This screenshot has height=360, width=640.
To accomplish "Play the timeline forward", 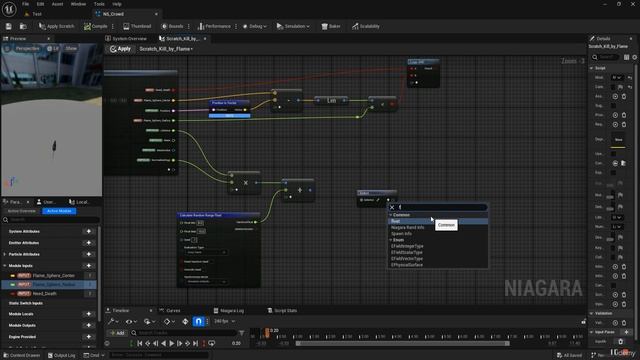I will pos(171,344).
